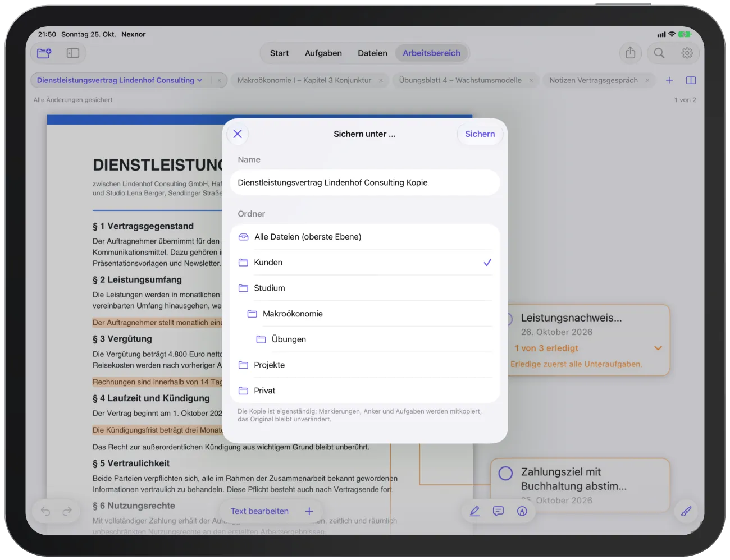Image resolution: width=730 pixels, height=560 pixels.
Task: Select the anchor tool icon
Action: click(522, 511)
